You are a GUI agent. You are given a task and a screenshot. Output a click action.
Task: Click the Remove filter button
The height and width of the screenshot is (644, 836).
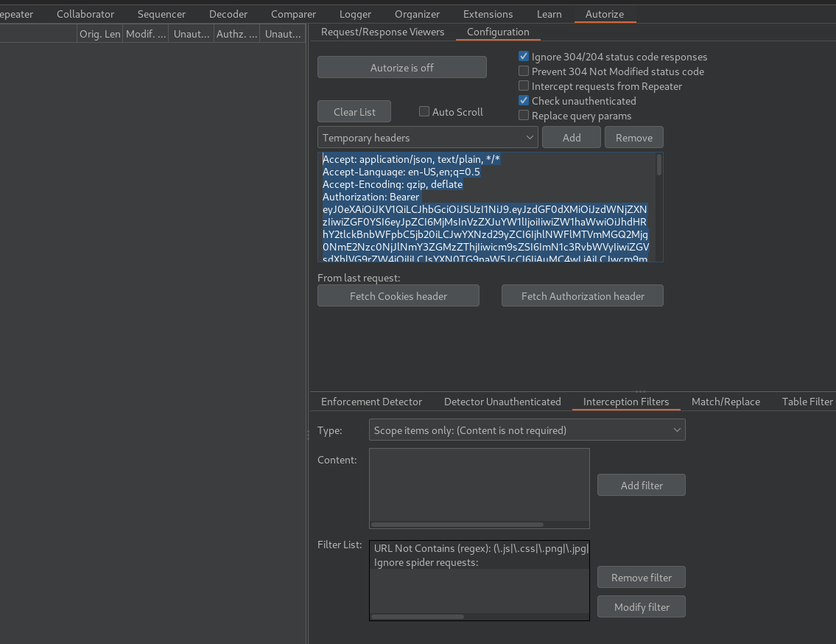click(641, 577)
